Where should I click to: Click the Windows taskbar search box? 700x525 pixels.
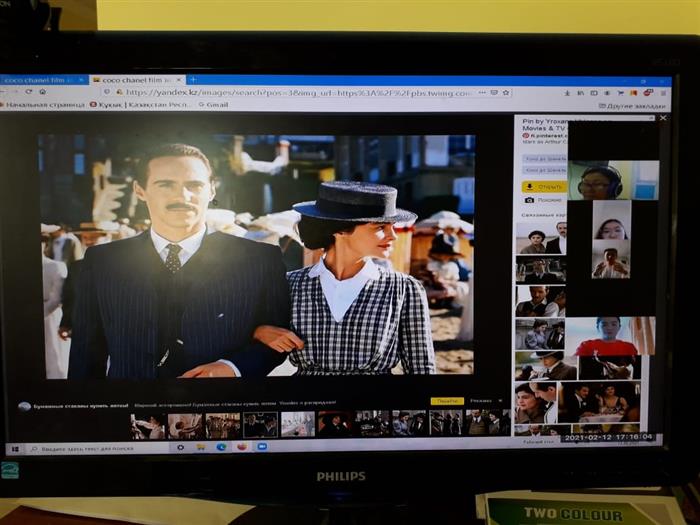tap(90, 447)
